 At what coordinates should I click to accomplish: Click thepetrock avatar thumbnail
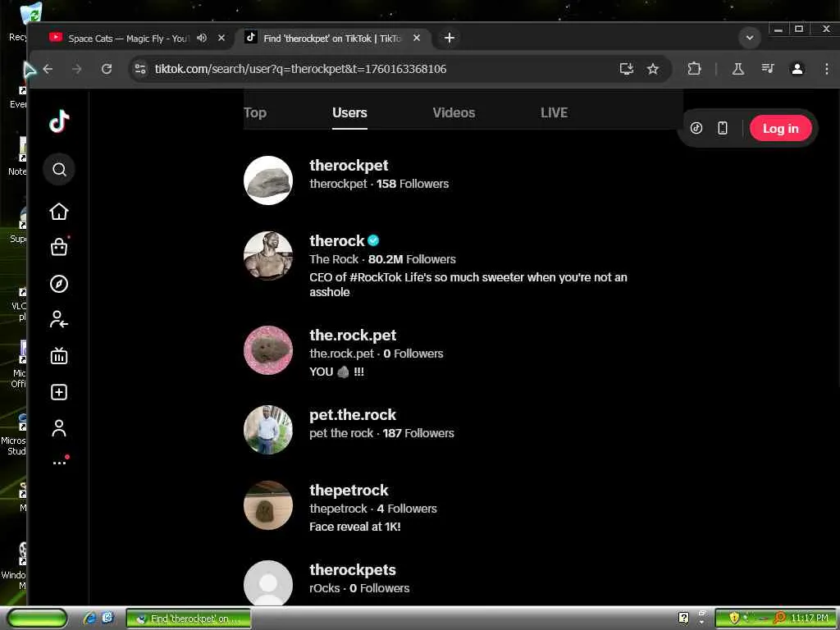coord(268,505)
